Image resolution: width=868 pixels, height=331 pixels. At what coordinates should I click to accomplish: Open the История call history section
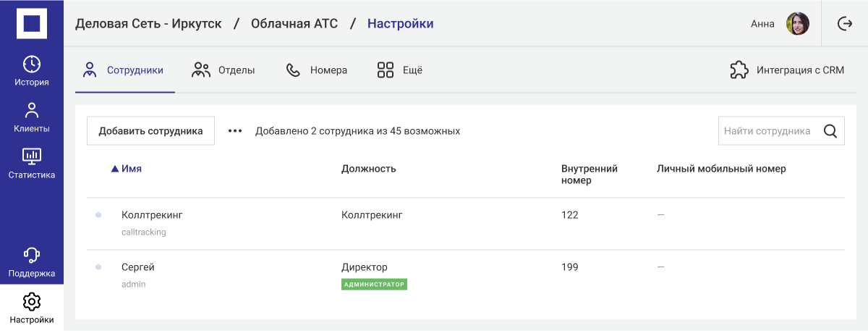click(32, 70)
